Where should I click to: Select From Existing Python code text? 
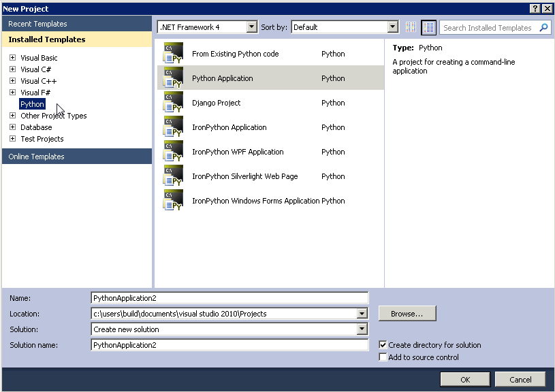[236, 54]
